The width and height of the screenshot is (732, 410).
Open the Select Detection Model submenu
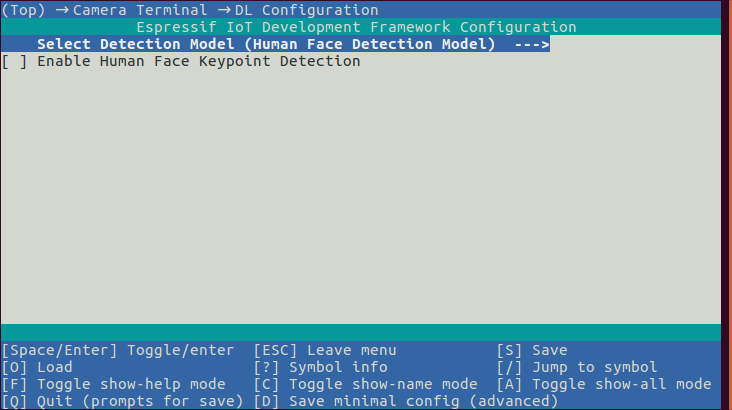265,45
